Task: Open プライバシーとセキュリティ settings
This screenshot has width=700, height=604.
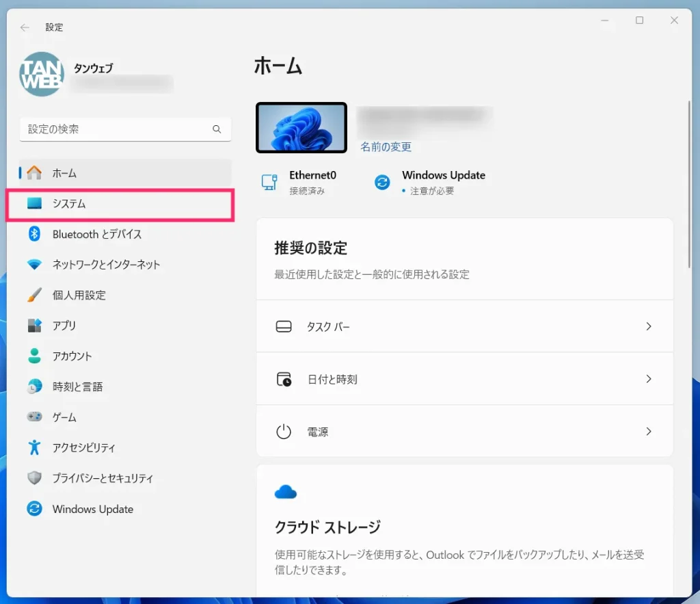Action: pyautogui.click(x=126, y=478)
